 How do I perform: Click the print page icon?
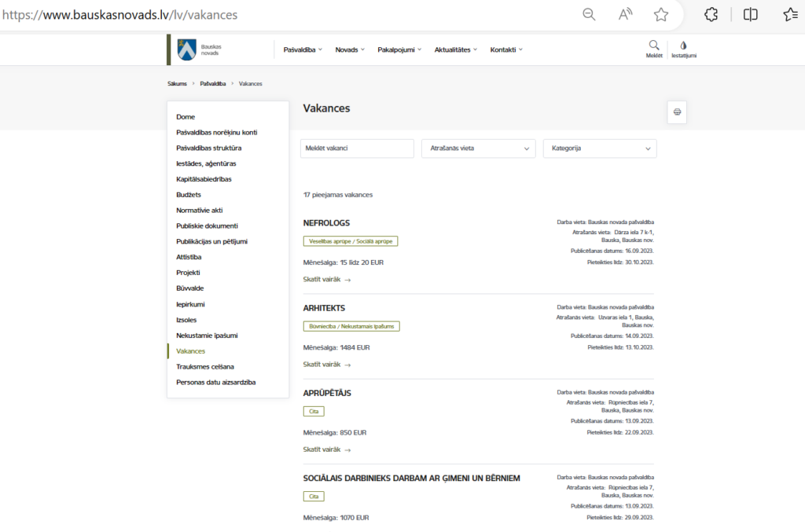(677, 112)
